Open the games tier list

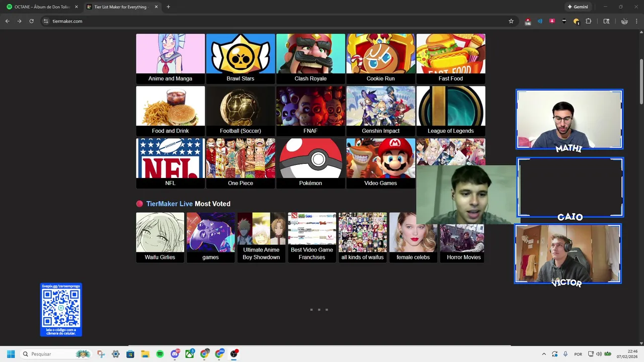(x=210, y=237)
